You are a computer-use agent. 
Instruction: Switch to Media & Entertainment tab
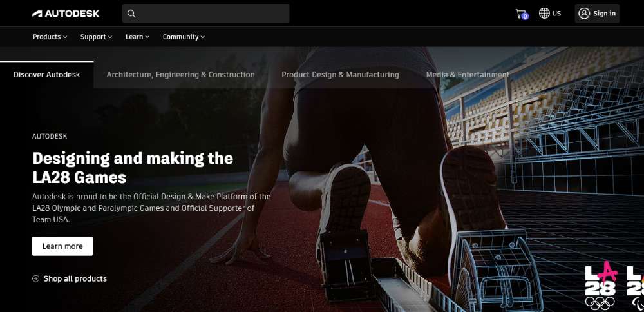[x=468, y=75]
